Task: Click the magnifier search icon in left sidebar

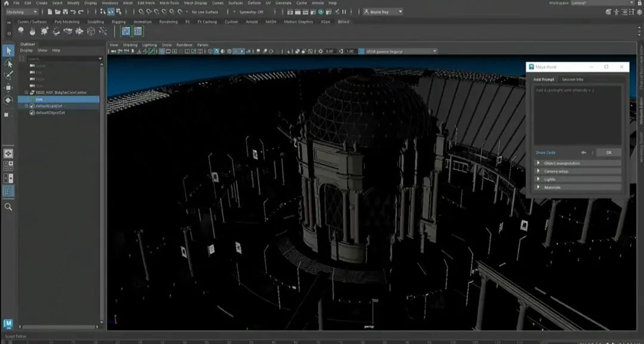Action: click(x=8, y=207)
